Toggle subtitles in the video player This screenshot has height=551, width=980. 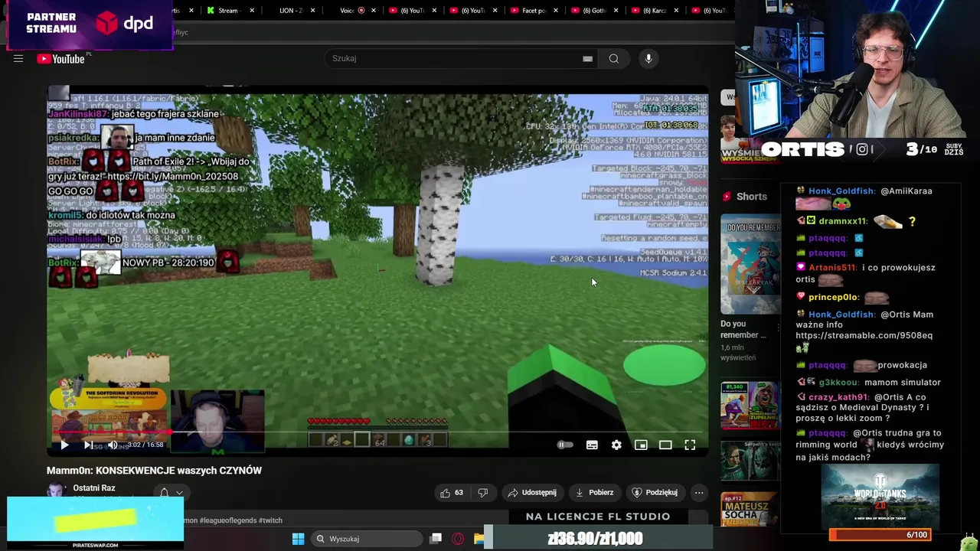tap(592, 445)
